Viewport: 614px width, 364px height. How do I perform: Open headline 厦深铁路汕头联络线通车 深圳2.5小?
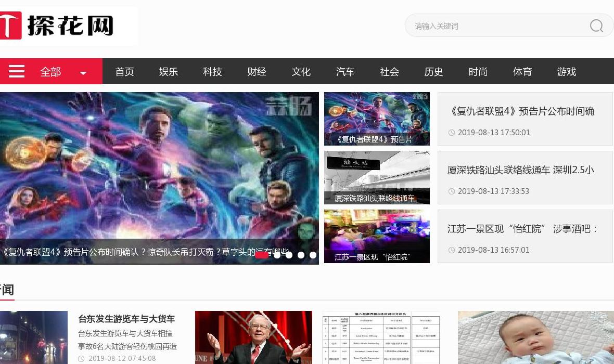click(x=521, y=170)
